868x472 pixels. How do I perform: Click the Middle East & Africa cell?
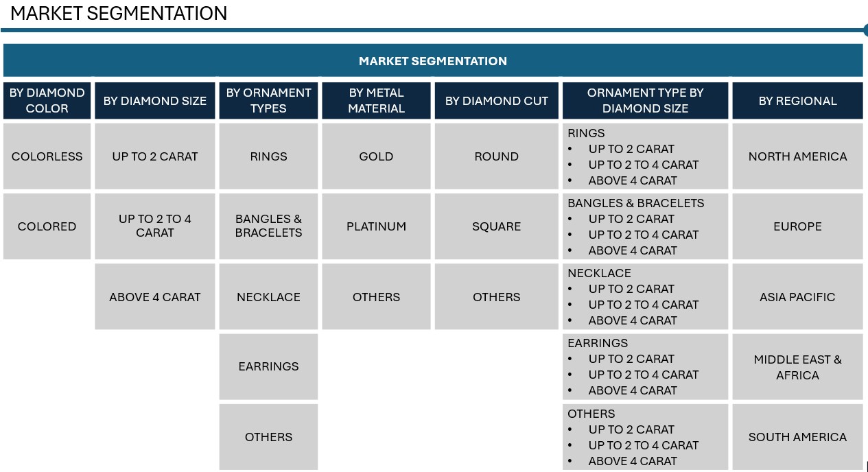[797, 367]
